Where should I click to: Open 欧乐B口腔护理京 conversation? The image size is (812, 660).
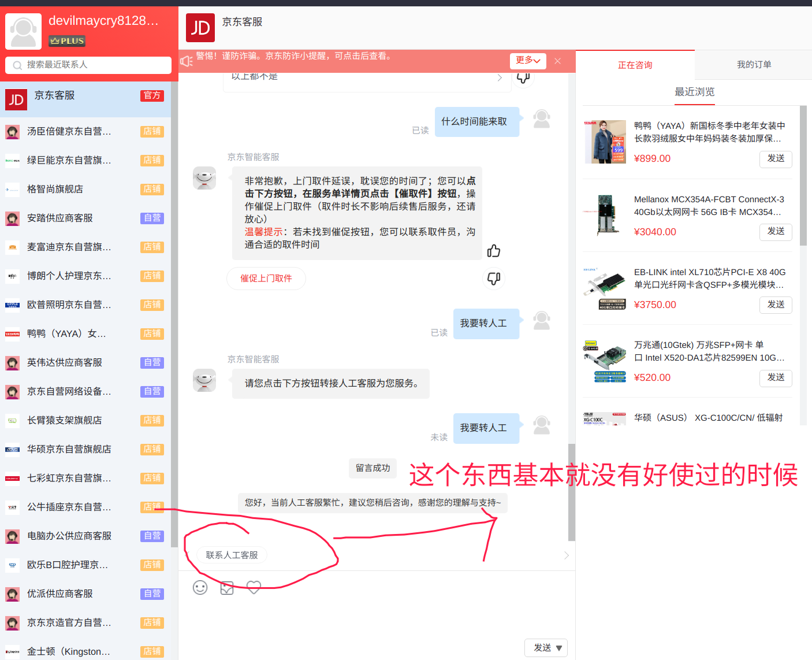tap(85, 565)
